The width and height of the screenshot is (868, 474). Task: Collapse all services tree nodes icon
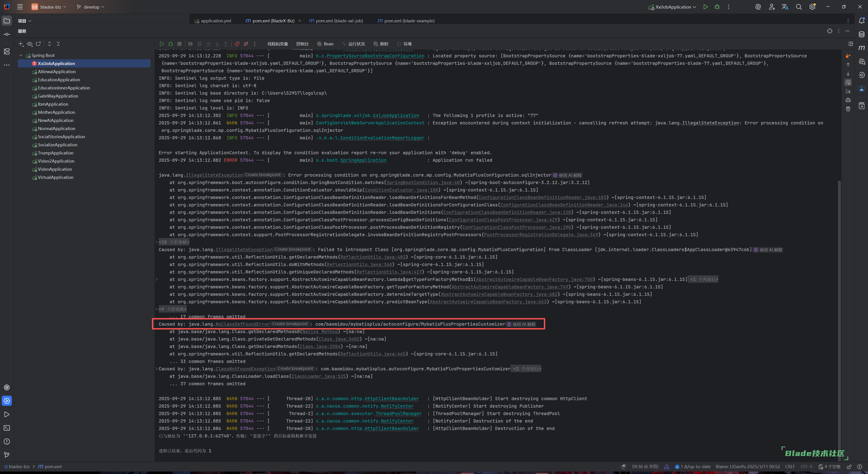click(58, 44)
